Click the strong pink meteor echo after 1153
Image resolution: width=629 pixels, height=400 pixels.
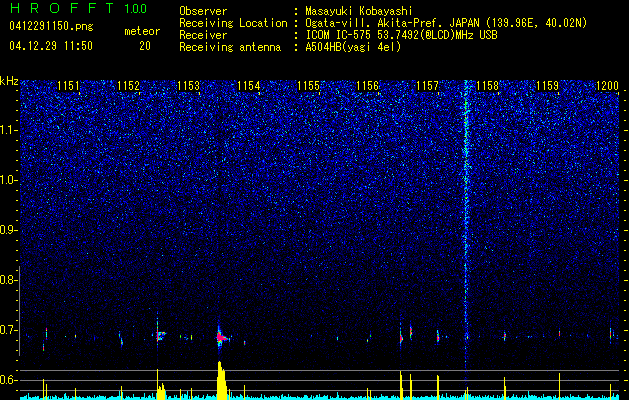click(221, 338)
